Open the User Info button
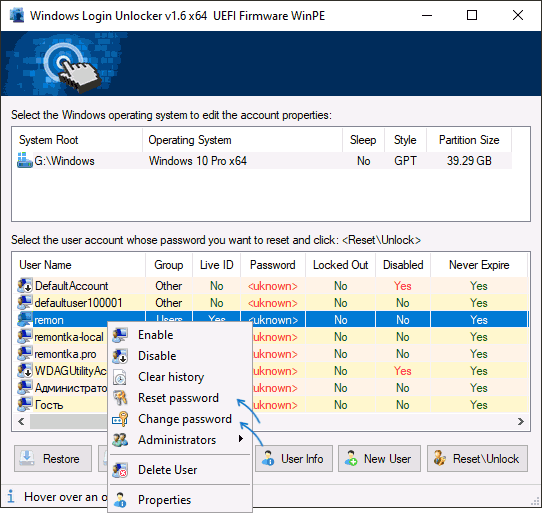 pos(294,459)
